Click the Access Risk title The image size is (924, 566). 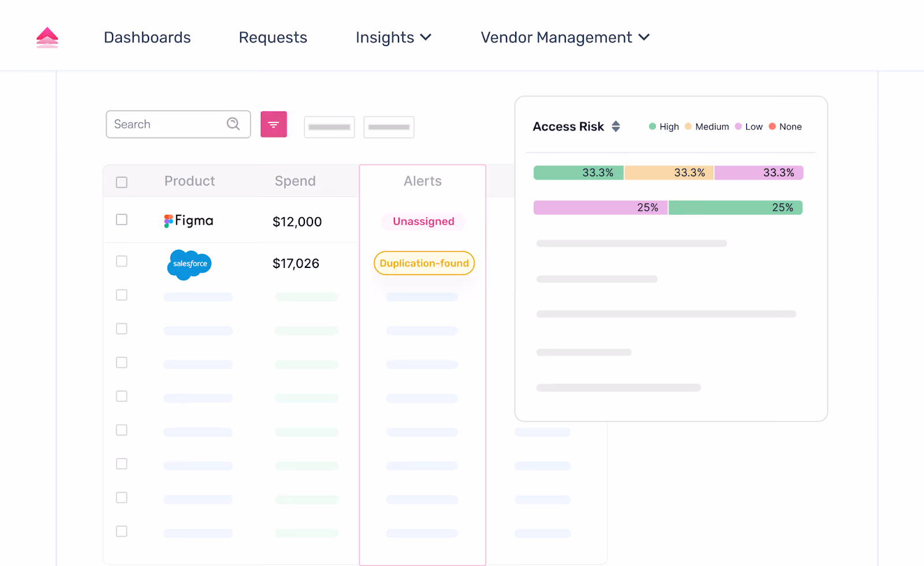tap(568, 126)
